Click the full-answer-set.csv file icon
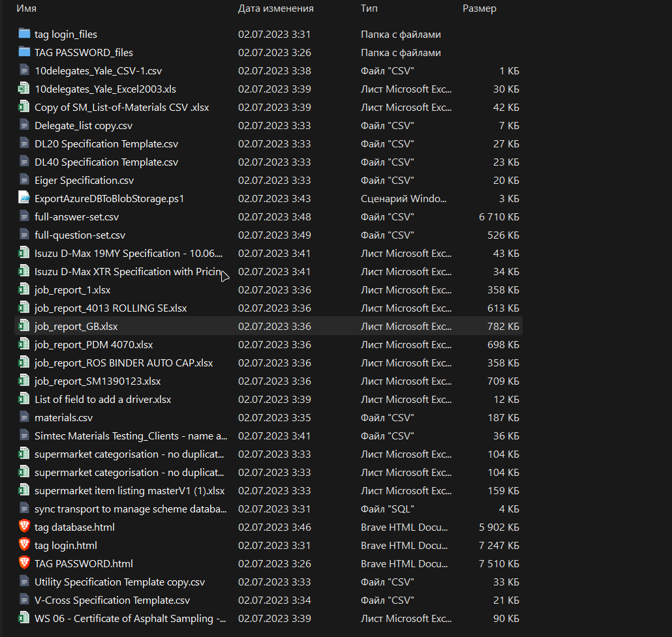This screenshot has width=672, height=637. pos(24,216)
